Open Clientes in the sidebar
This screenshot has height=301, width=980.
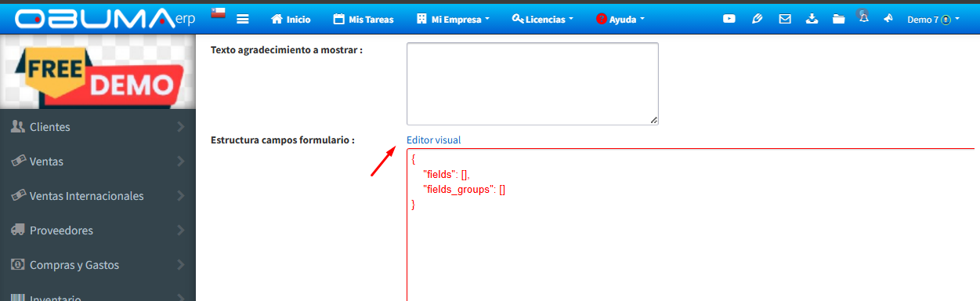(98, 127)
